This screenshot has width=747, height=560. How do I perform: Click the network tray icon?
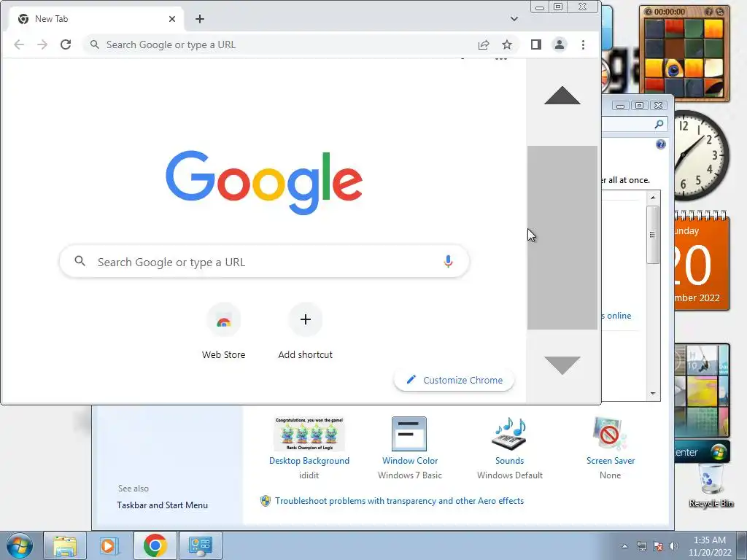[x=642, y=546]
